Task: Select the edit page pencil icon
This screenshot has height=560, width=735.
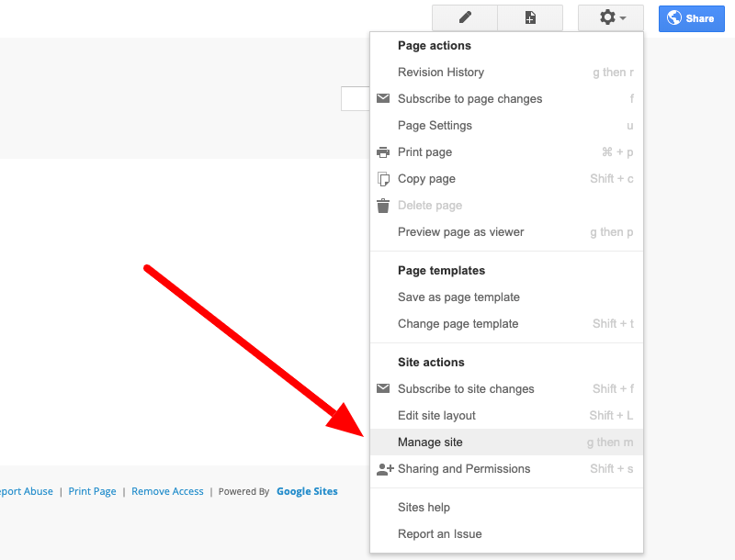Action: (x=464, y=17)
